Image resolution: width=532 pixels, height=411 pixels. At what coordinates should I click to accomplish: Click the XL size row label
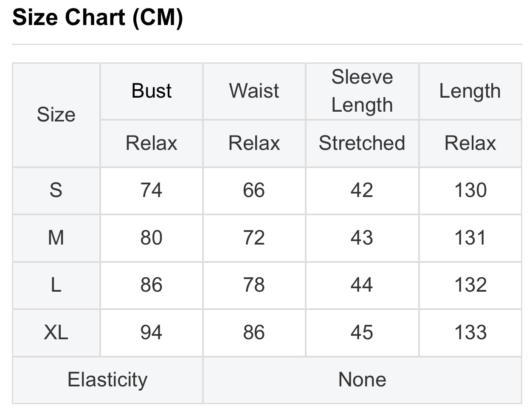pyautogui.click(x=56, y=332)
